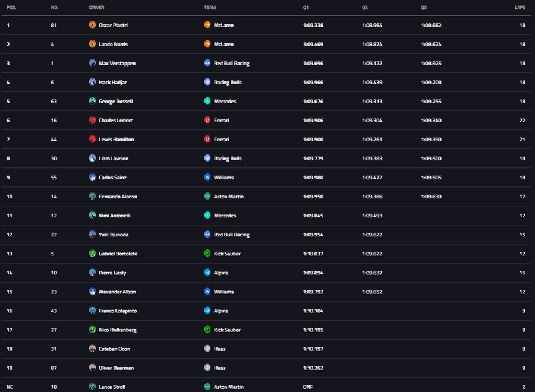Viewport: 535px width, 392px height.
Task: Select Aston Martin team in Lance Stroll row
Action: pos(228,387)
